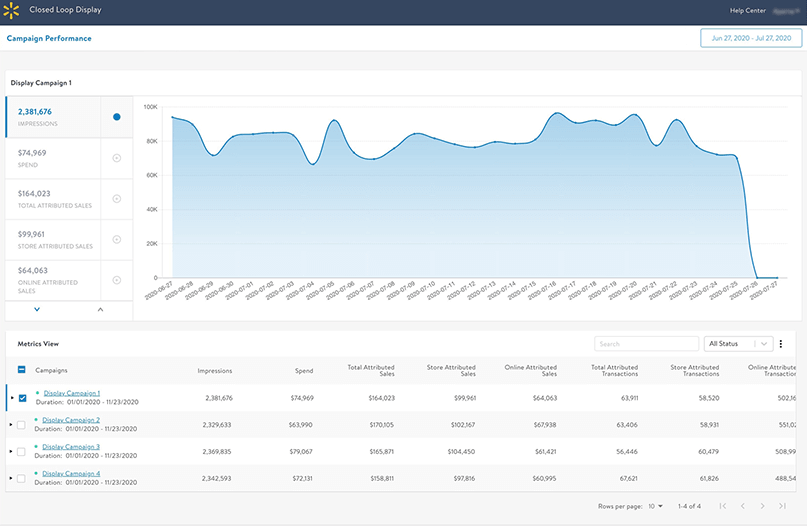Add Store Attributed Sales to chart

point(117,240)
